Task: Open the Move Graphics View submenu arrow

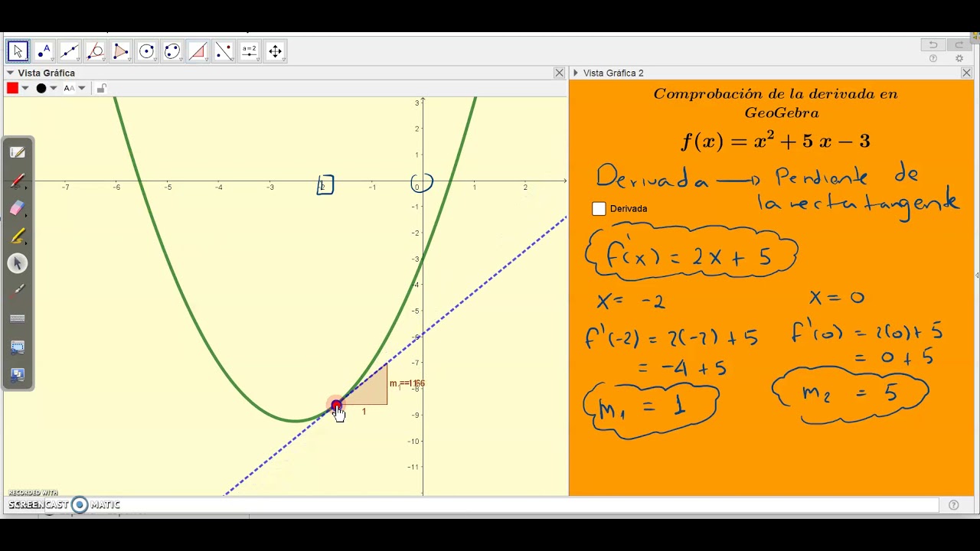Action: [x=283, y=60]
